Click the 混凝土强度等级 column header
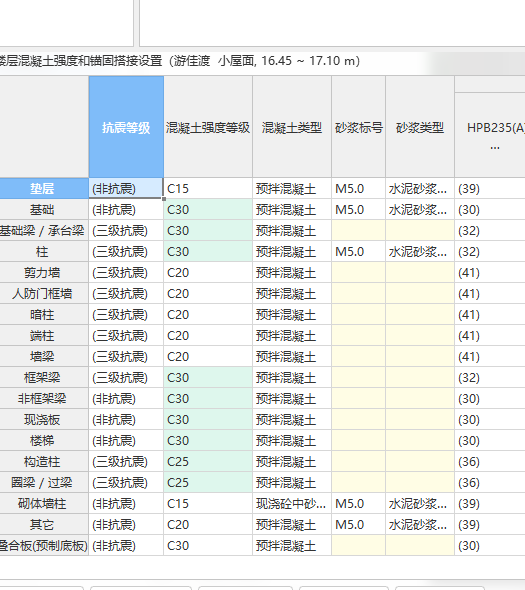This screenshot has width=525, height=590. tap(208, 127)
